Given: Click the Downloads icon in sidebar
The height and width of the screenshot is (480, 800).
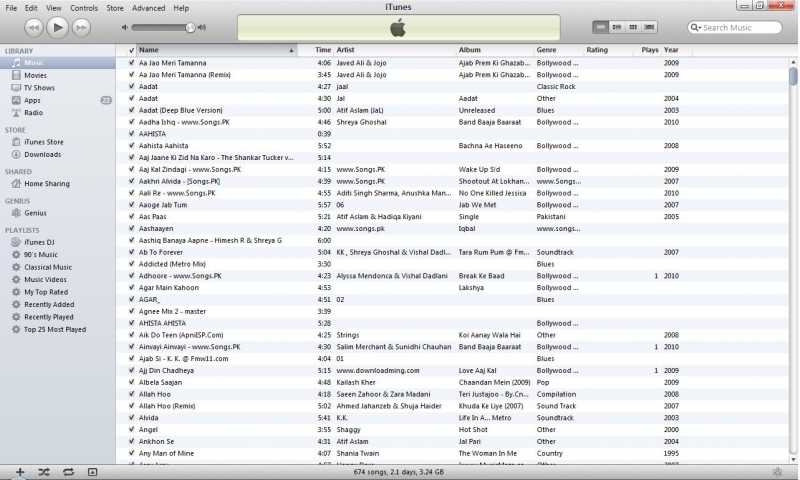Looking at the screenshot, I should click(16, 155).
